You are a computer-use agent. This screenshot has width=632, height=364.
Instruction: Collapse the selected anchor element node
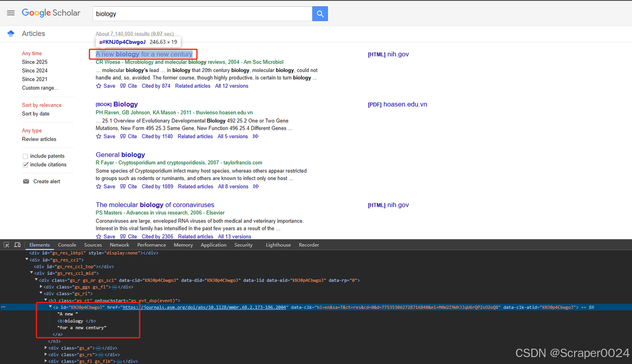[x=50, y=307]
